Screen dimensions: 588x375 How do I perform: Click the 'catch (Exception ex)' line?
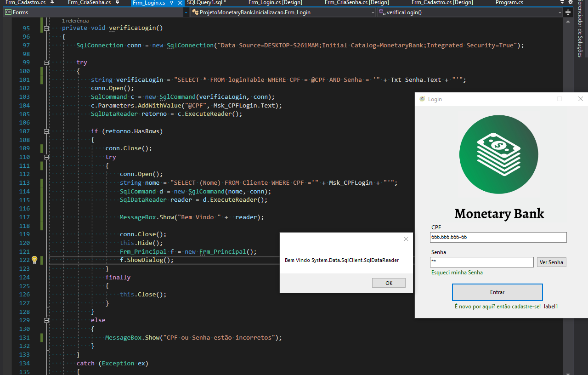pyautogui.click(x=113, y=364)
